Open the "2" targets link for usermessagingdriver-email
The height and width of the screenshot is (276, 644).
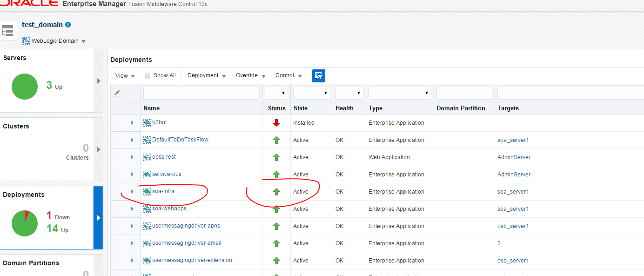coord(499,243)
